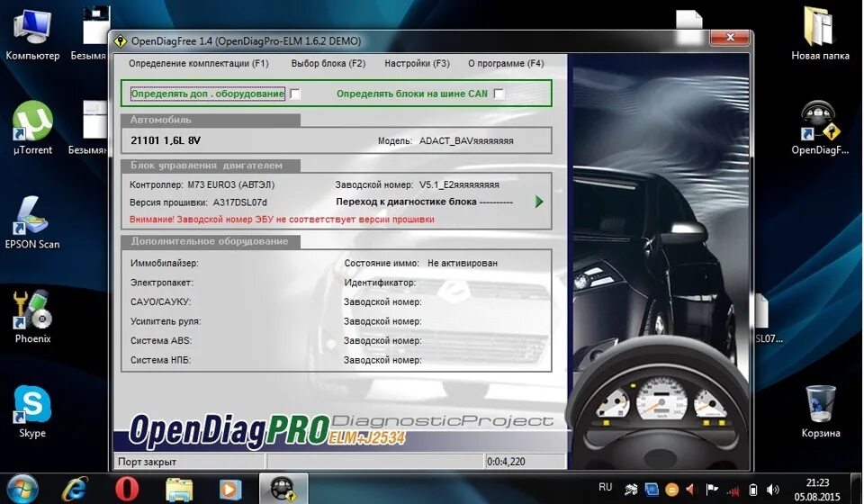Screen dimensions: 864x504
Task: Click Система ABS: row label
Action: click(160, 340)
